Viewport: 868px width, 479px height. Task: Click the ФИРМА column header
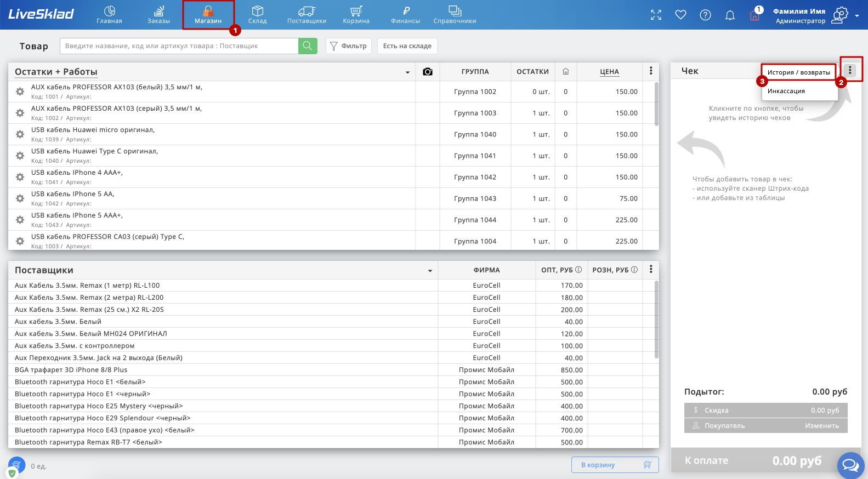486,270
